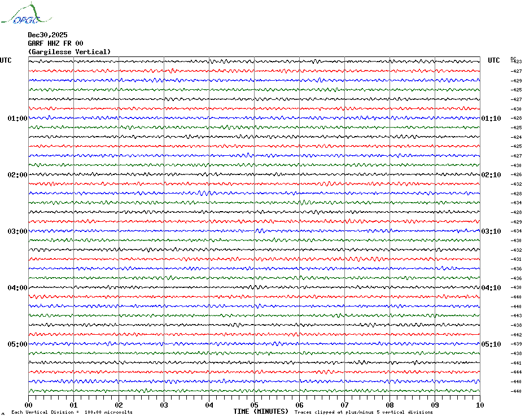Screen dimensions: 525x420
Task: Select DC value -443
Action: click(517, 316)
